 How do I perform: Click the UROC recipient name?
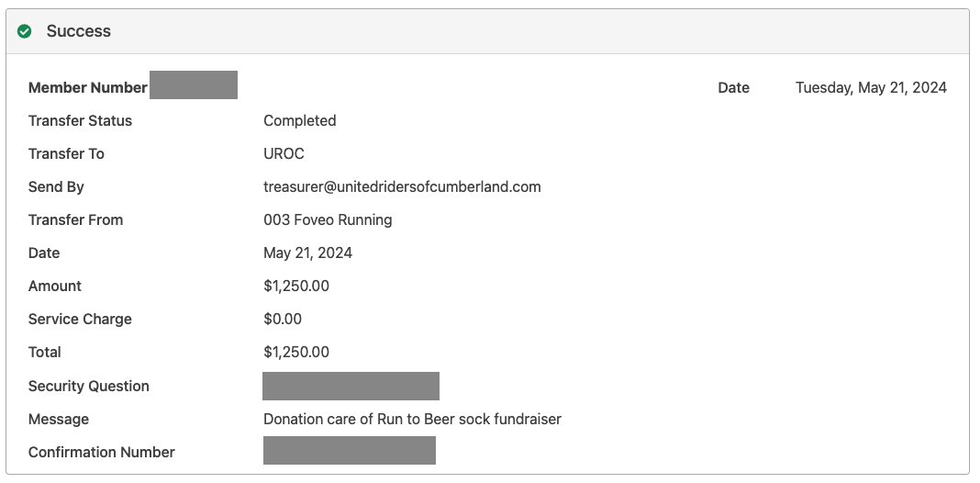[284, 154]
